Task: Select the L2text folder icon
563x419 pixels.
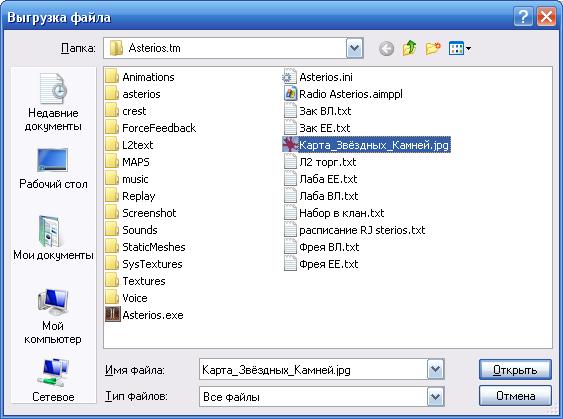Action: [112, 145]
